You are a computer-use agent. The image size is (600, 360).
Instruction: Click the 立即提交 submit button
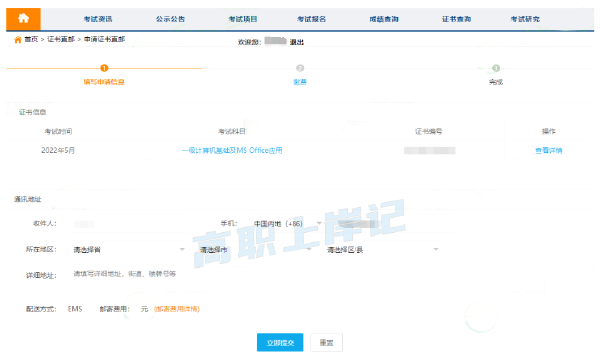280,342
